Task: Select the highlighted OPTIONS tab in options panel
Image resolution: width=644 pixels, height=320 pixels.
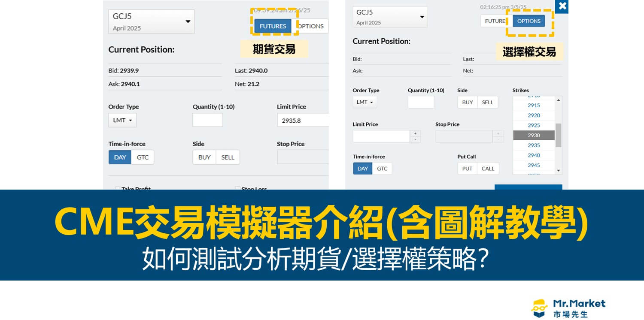Action: (529, 21)
